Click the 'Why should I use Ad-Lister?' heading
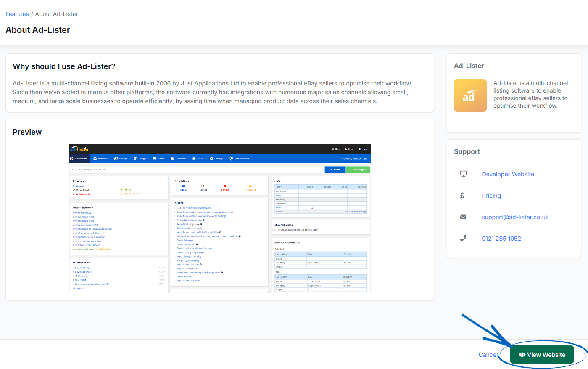 pyautogui.click(x=64, y=66)
